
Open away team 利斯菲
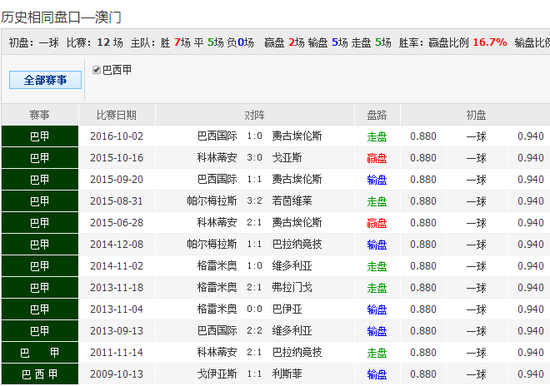[287, 374]
